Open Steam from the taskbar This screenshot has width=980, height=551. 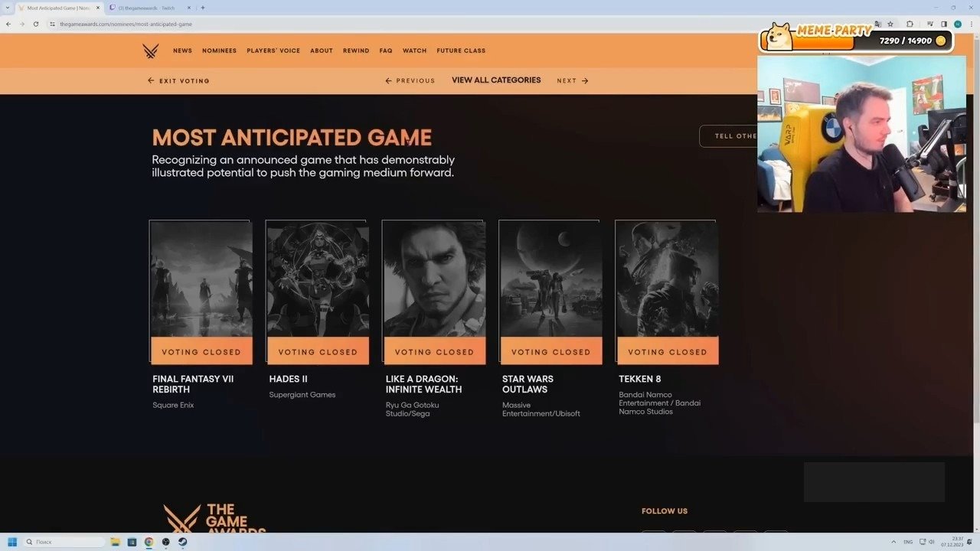coord(182,542)
